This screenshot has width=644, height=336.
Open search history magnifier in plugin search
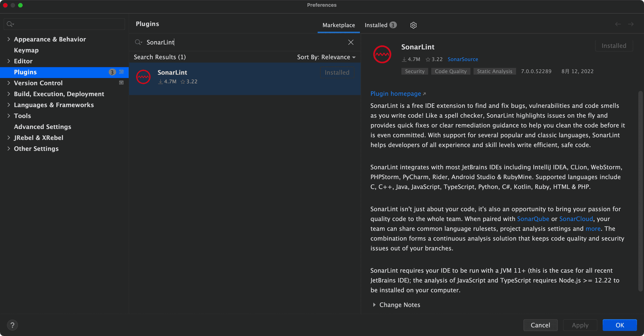(x=139, y=42)
